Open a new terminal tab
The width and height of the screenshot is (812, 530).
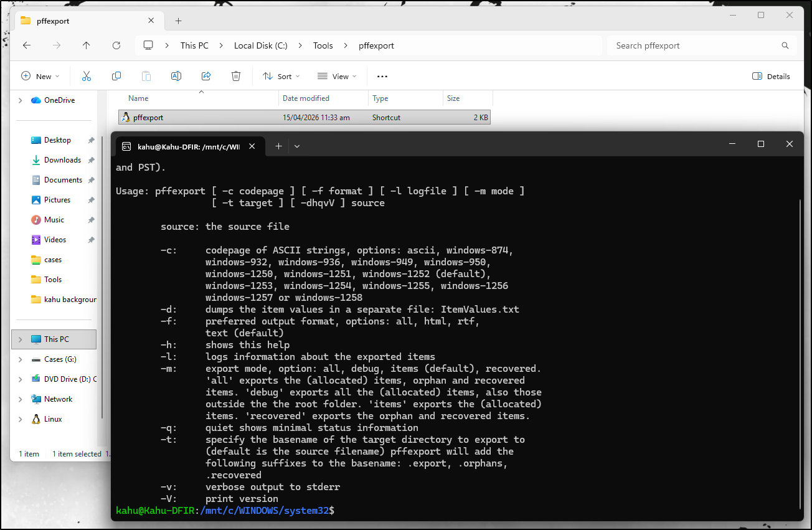(x=278, y=146)
